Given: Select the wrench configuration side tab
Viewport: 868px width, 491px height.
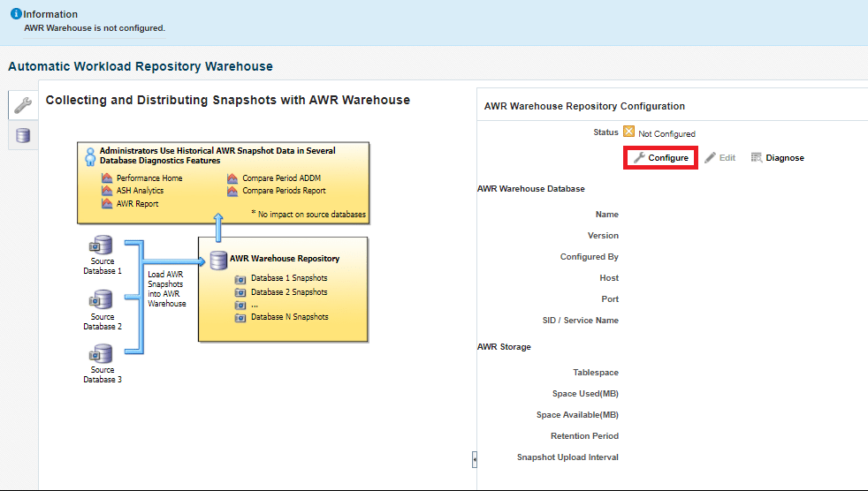Looking at the screenshot, I should pyautogui.click(x=23, y=106).
